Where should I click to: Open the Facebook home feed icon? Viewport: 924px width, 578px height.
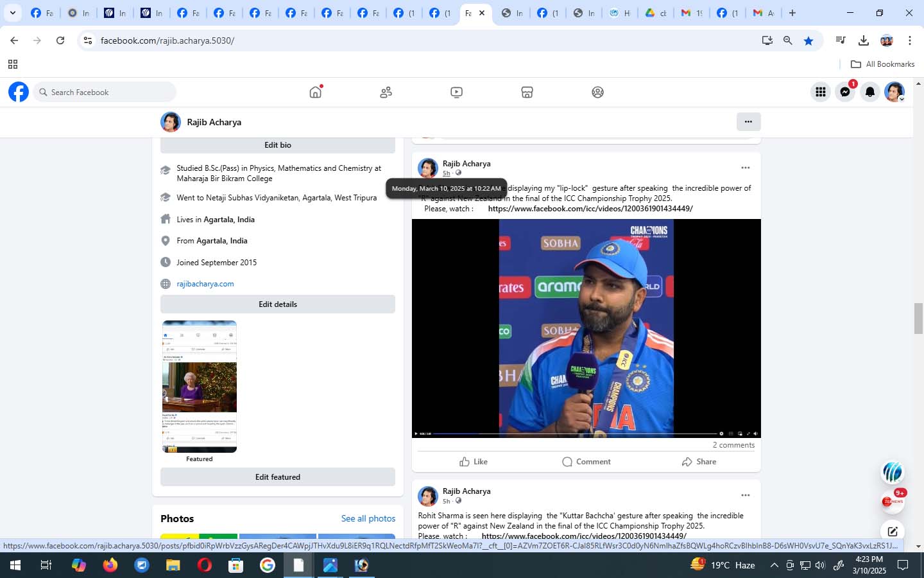click(x=315, y=92)
